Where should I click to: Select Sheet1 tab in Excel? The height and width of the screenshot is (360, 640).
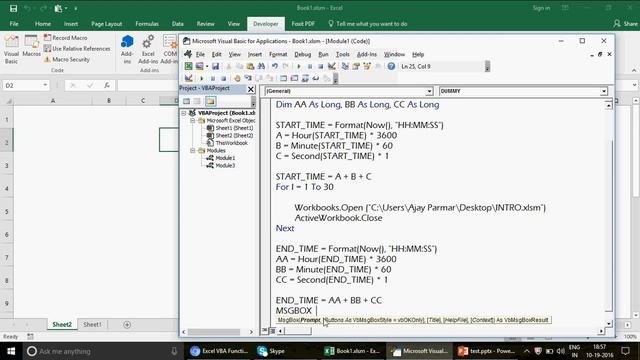[x=92, y=324]
